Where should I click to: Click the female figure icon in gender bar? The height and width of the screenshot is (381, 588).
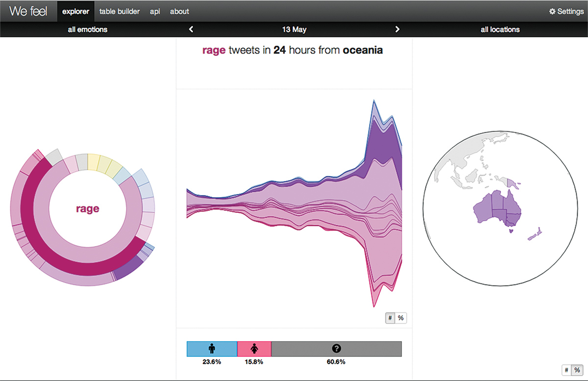coord(254,349)
